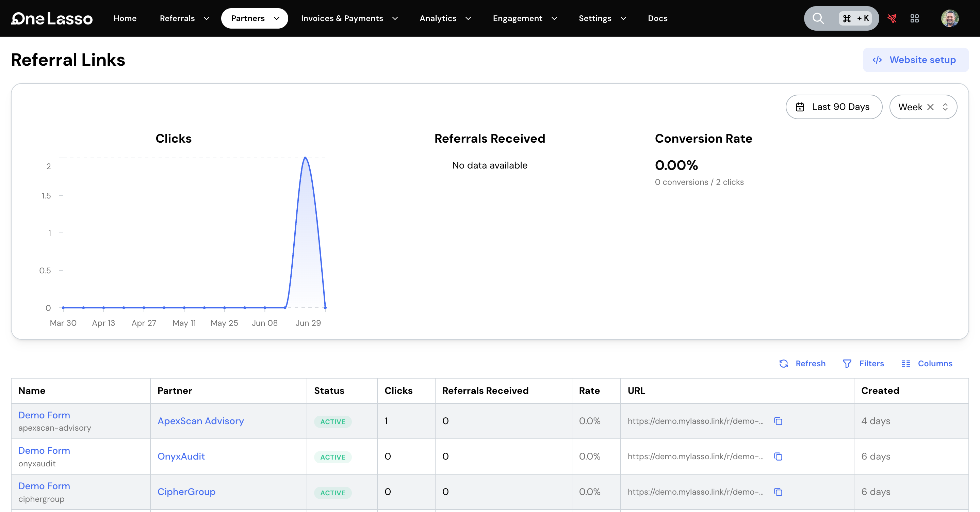This screenshot has width=980, height=512.
Task: Clear the Week interval selection
Action: pyautogui.click(x=930, y=107)
